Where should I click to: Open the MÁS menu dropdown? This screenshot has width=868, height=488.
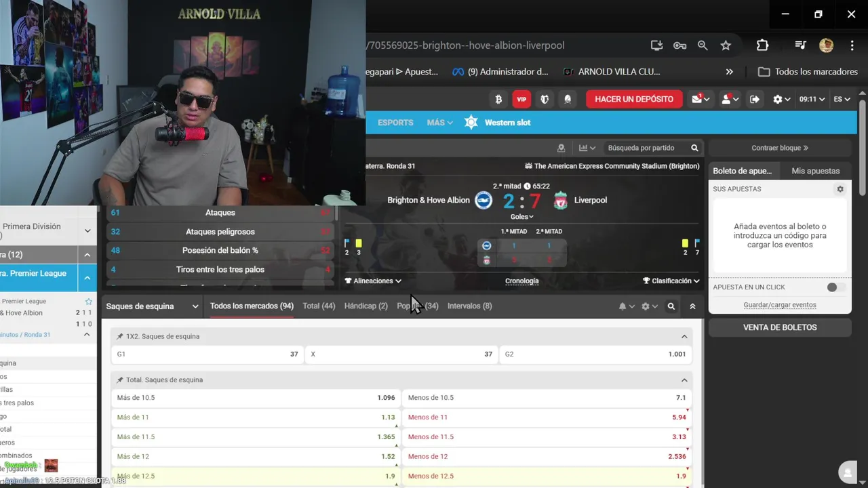click(x=439, y=123)
